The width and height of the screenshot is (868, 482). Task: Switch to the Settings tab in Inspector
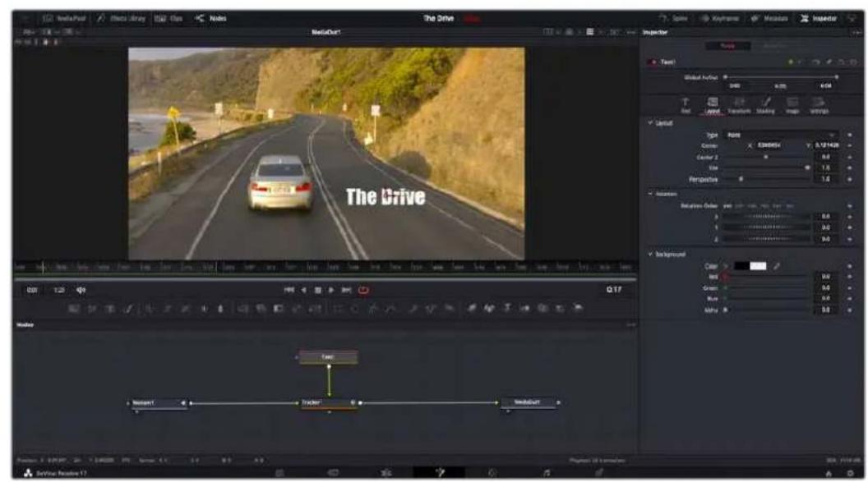819,105
